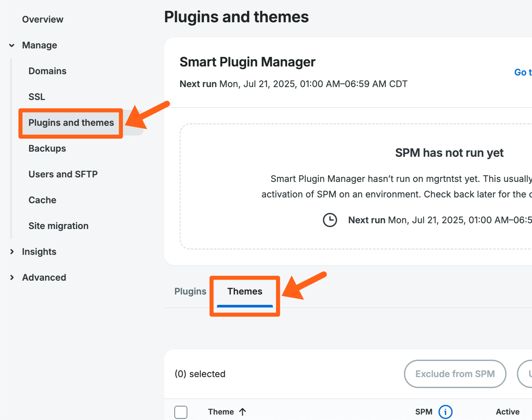Click the SPM info icon
The width and height of the screenshot is (532, 420).
click(445, 412)
